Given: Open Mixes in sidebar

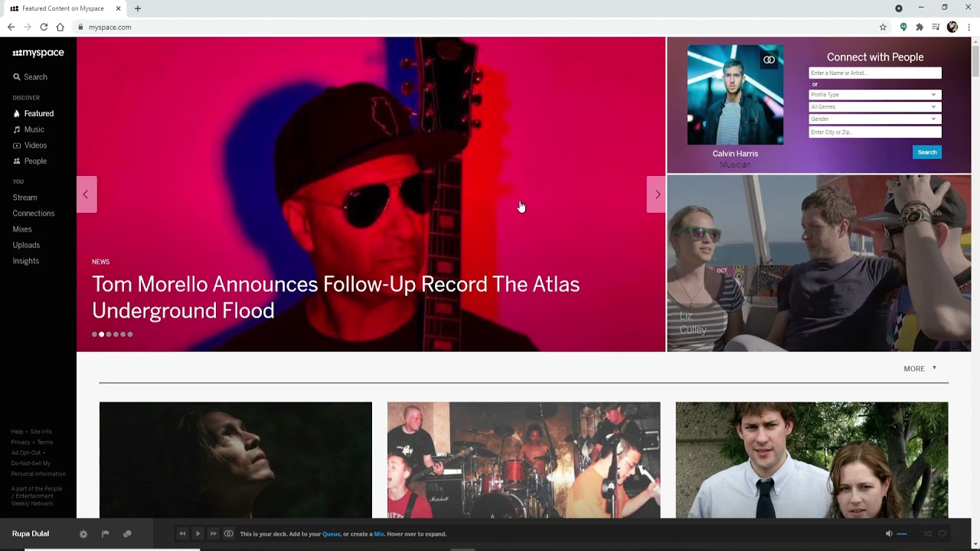Looking at the screenshot, I should click(x=22, y=230).
